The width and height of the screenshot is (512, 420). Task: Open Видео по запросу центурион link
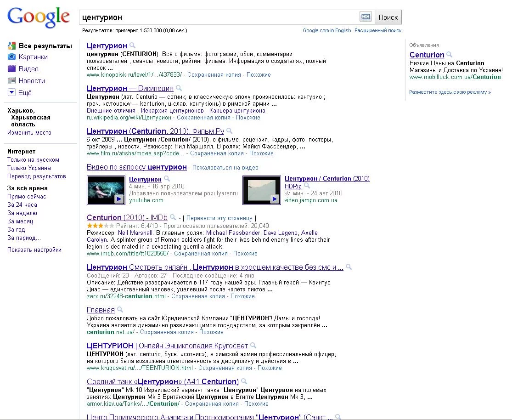[136, 167]
